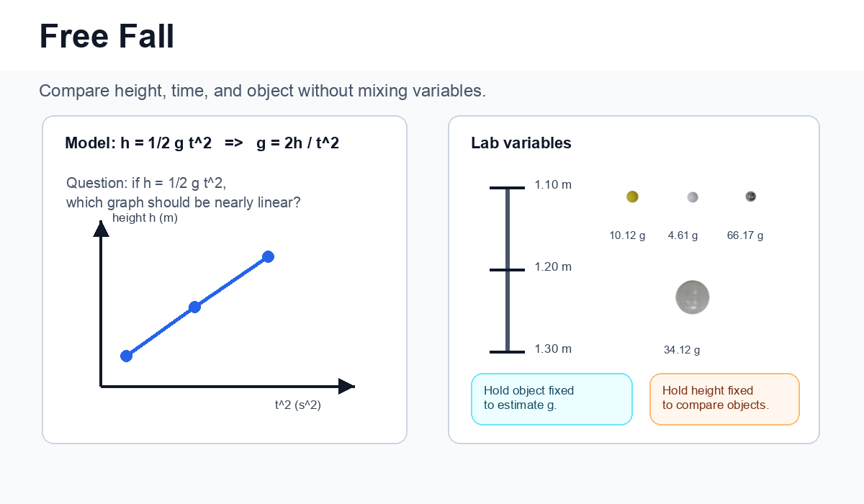This screenshot has width=864, height=504.
Task: Click the middle data point on the graph
Action: click(x=194, y=307)
